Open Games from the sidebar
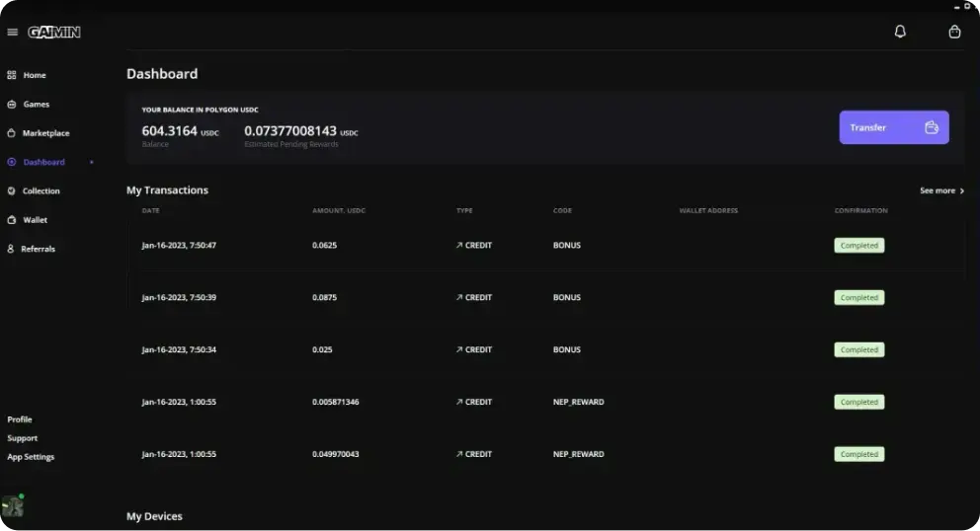The image size is (980, 531). tap(36, 104)
